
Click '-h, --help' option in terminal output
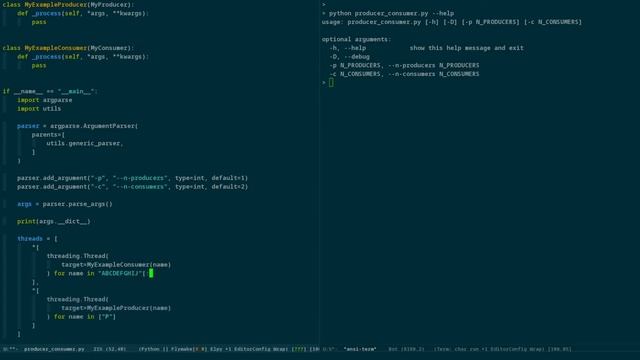tap(347, 48)
